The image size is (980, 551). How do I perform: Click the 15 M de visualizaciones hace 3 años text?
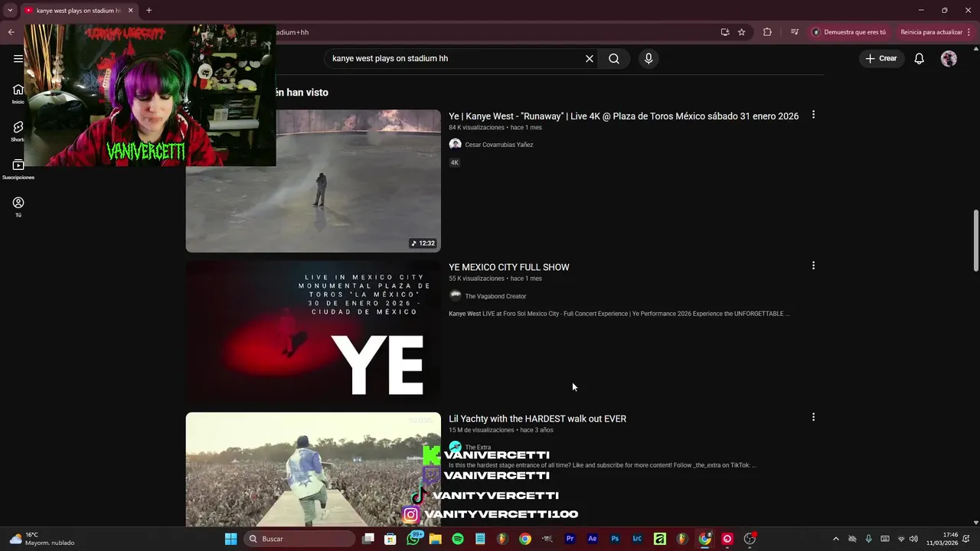pos(501,430)
